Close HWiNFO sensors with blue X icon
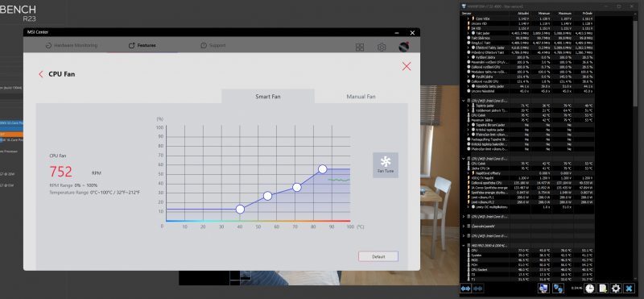644x299 pixels. coord(629,289)
